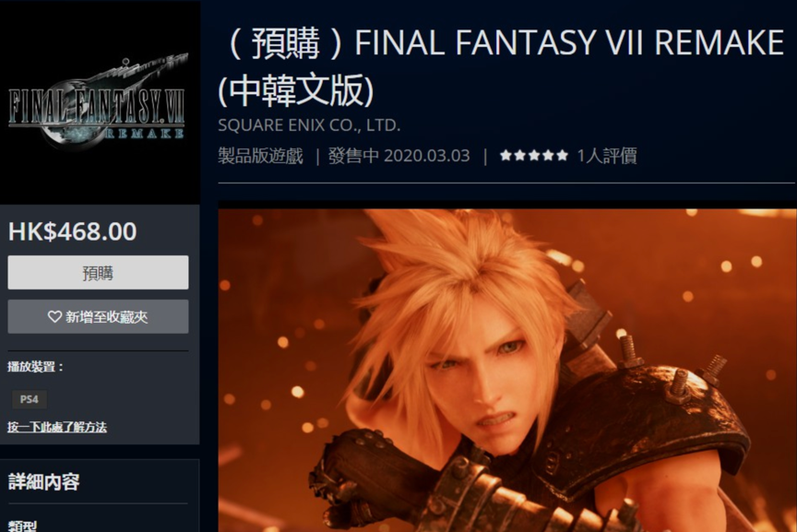Open the 1人評價 ratings count
The width and height of the screenshot is (797, 532).
pos(607,156)
